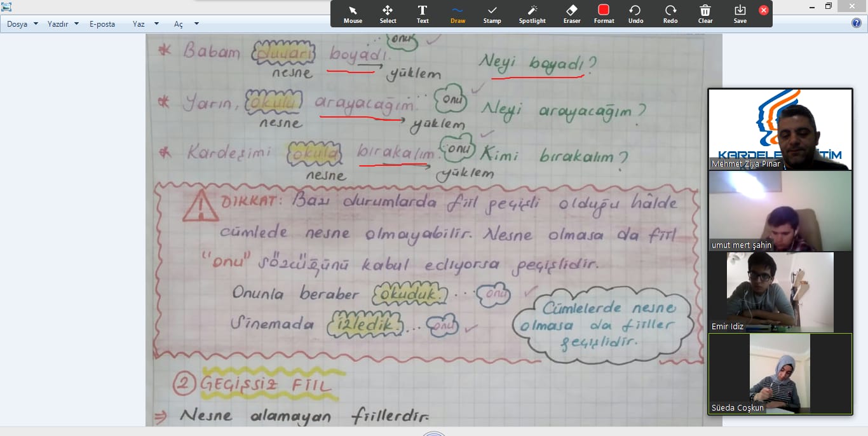Image resolution: width=868 pixels, height=436 pixels.
Task: Clear all annotations from the whiteboard
Action: [x=705, y=13]
